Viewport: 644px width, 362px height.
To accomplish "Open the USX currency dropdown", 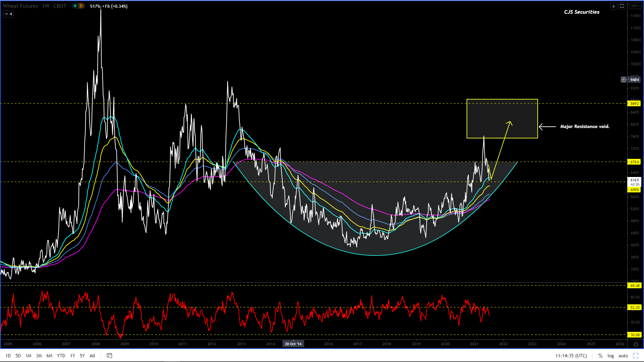I will [635, 6].
